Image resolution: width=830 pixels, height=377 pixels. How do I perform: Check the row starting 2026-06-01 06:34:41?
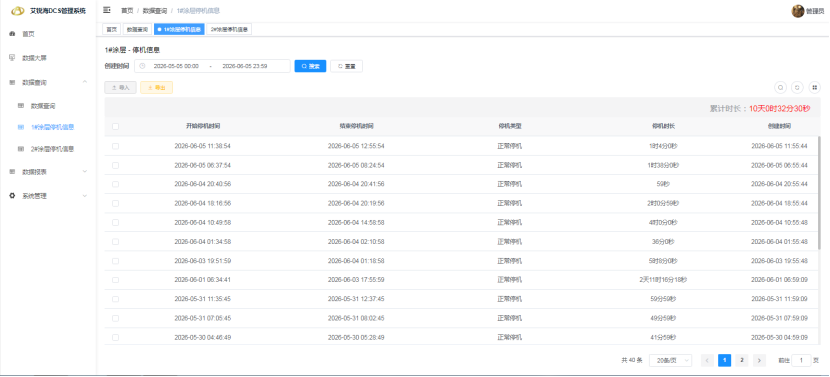click(115, 280)
